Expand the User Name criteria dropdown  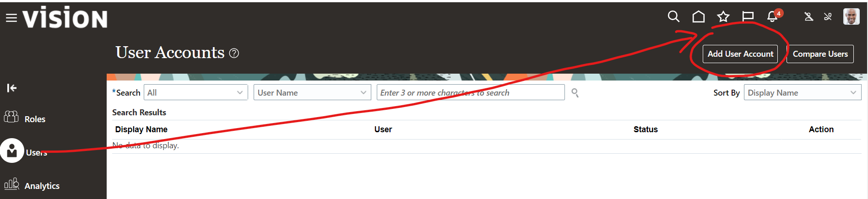312,92
